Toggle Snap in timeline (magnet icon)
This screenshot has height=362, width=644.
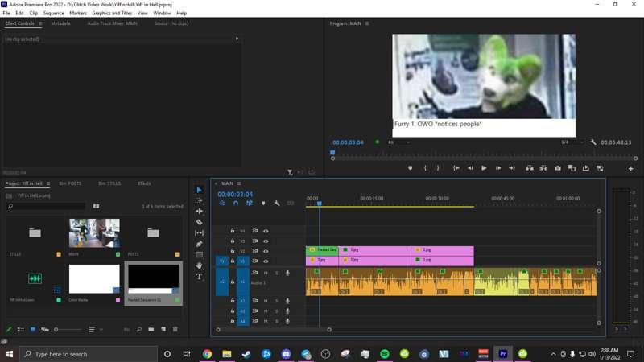tap(236, 204)
